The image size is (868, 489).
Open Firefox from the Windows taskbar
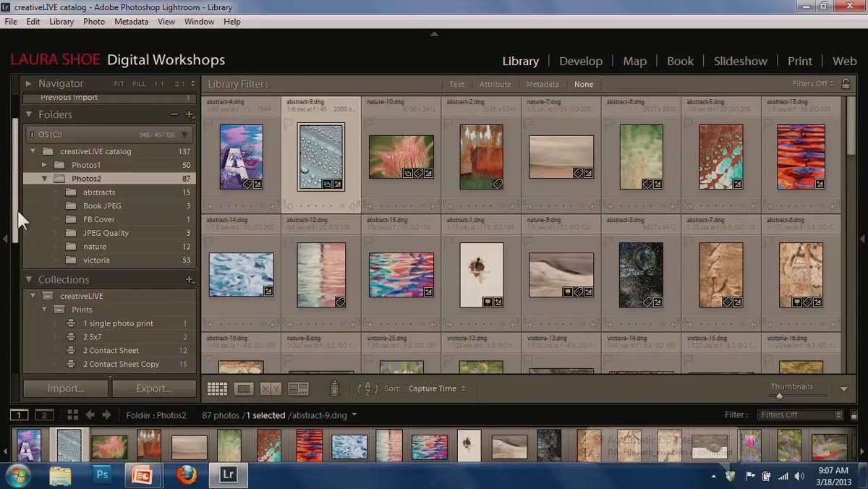pos(187,475)
